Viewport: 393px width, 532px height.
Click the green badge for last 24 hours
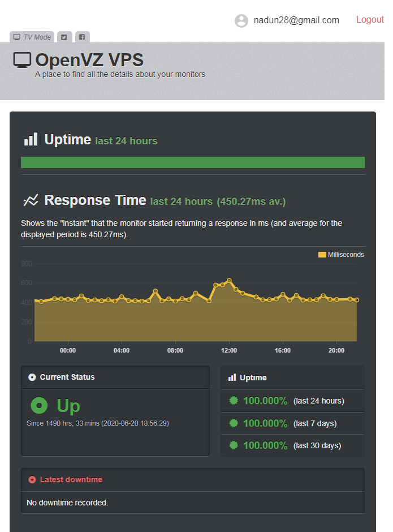pos(233,401)
